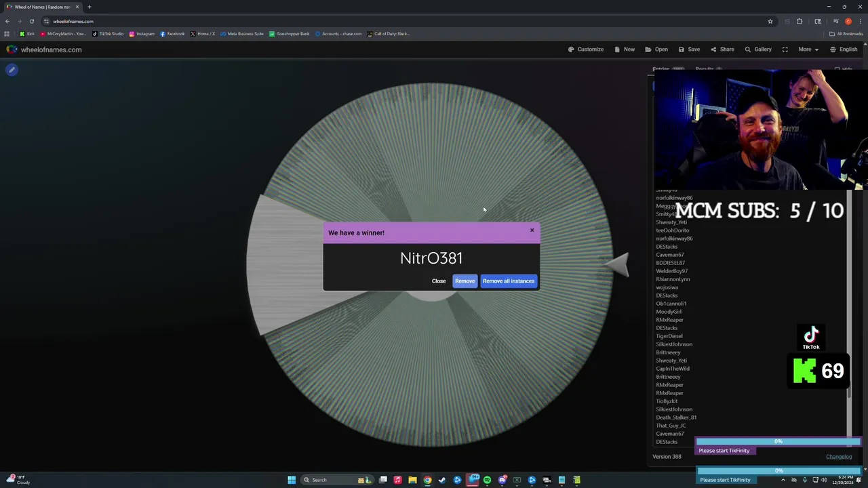Close winner dialog with X icon
Viewport: 868px width, 488px height.
[x=532, y=230]
